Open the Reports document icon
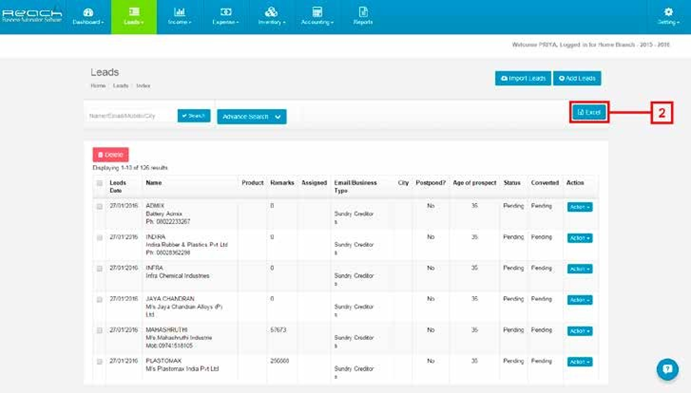The width and height of the screenshot is (691, 393). click(363, 12)
